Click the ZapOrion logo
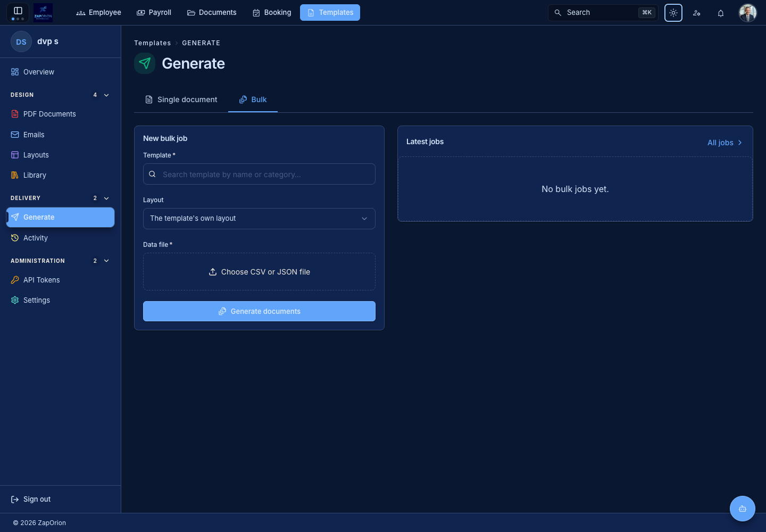The image size is (766, 532). click(43, 12)
